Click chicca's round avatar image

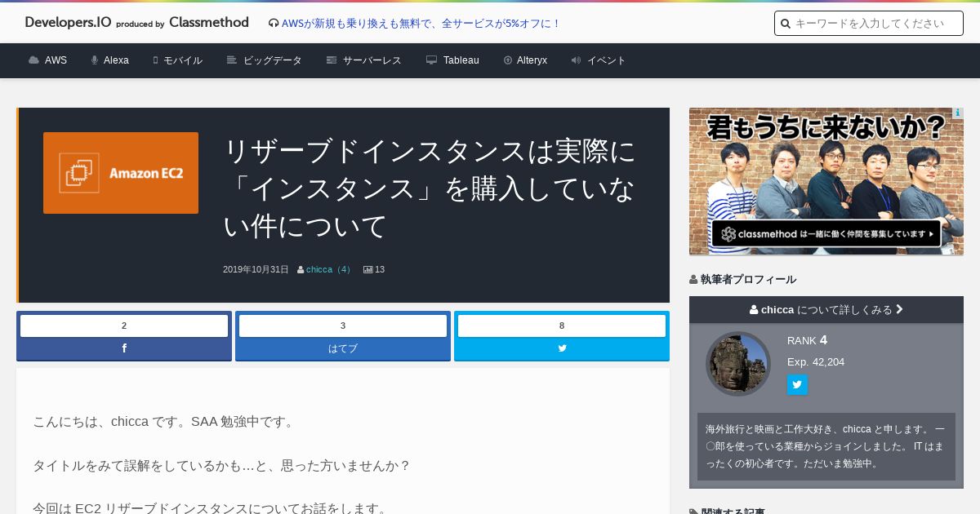coord(738,363)
